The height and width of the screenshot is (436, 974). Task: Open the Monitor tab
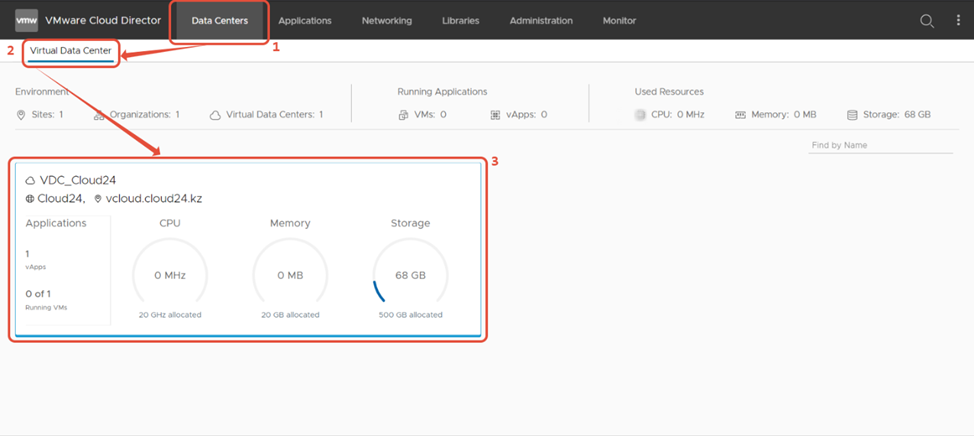click(619, 21)
